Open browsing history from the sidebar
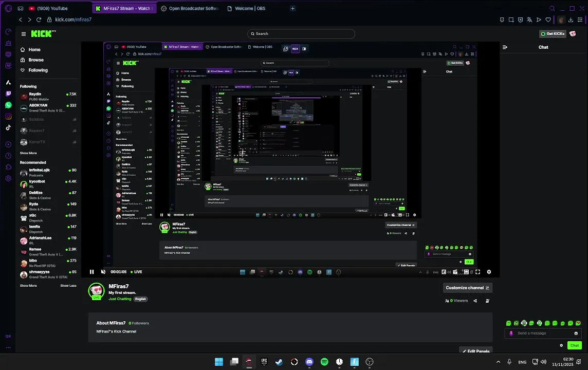This screenshot has width=588, height=370. 8,156
